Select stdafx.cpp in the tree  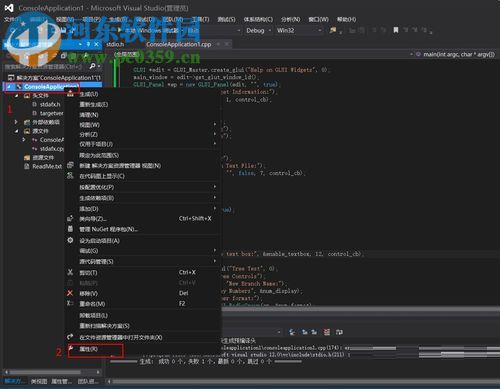pyautogui.click(x=52, y=149)
